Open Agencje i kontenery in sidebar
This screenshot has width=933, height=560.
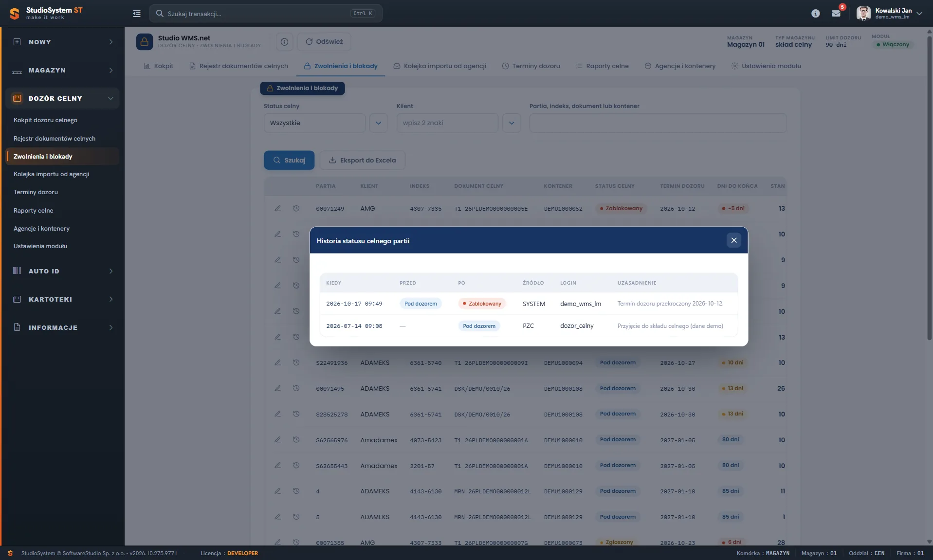41,229
